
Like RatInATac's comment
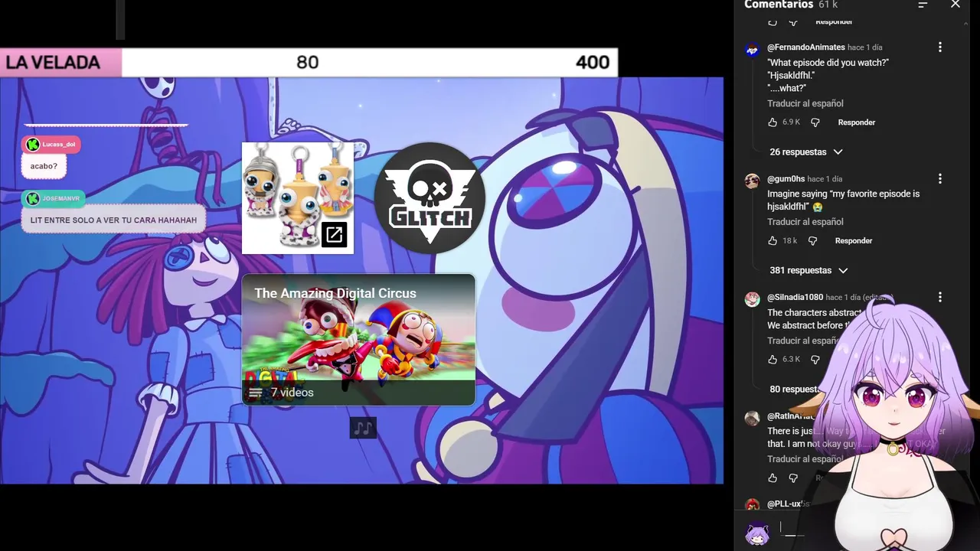(773, 478)
